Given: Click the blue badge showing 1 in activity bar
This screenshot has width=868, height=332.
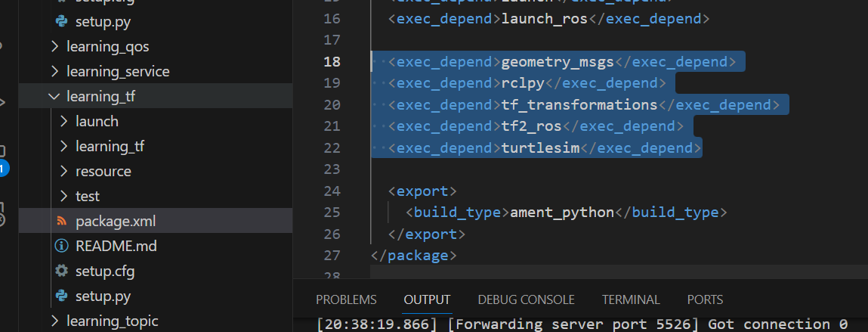Looking at the screenshot, I should pos(3,168).
